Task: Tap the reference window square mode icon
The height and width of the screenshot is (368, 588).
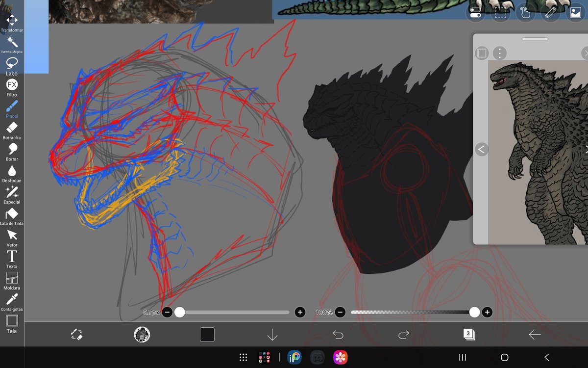Action: 482,53
